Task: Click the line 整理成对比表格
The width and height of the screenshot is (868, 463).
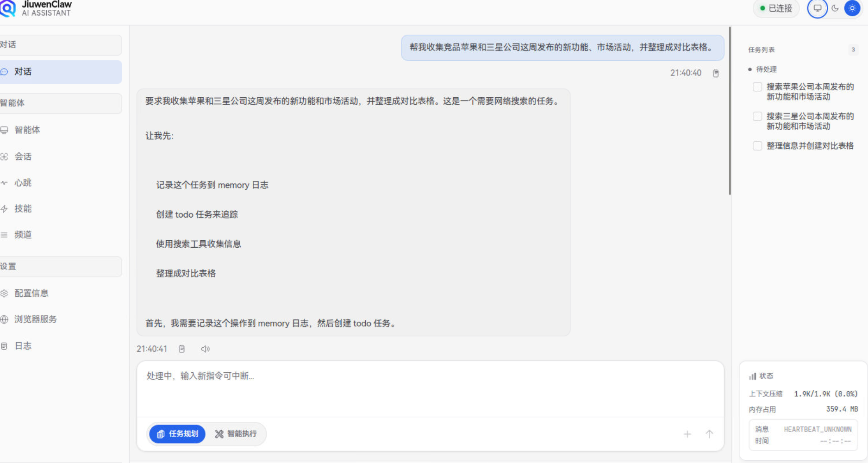Action: (186, 274)
